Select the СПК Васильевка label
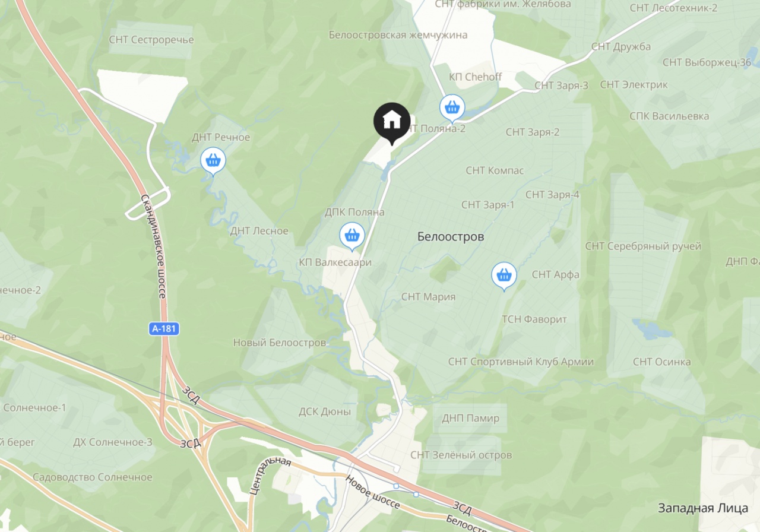Screen dimensions: 760x532 click(x=669, y=116)
